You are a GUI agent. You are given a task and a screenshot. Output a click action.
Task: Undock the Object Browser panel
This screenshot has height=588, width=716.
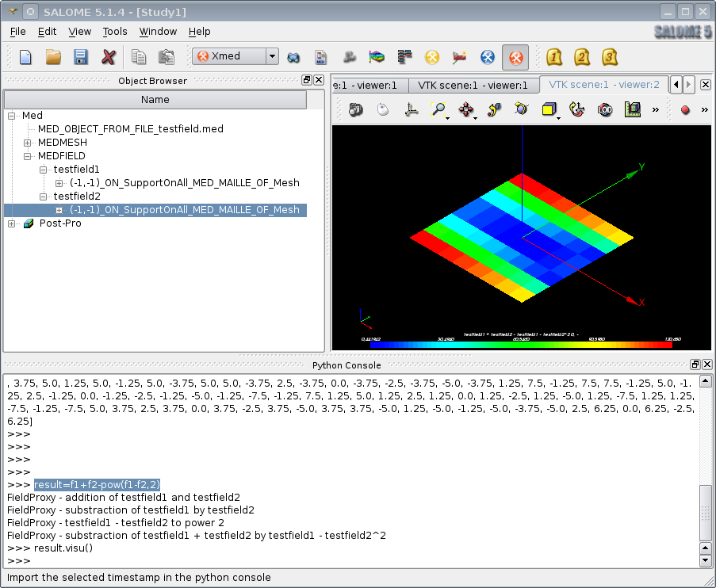click(x=307, y=80)
